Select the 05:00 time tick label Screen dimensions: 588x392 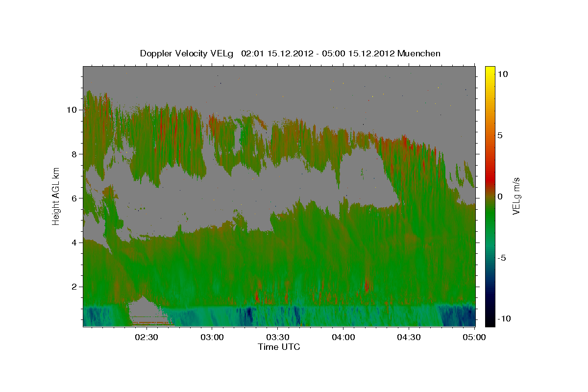click(x=474, y=337)
